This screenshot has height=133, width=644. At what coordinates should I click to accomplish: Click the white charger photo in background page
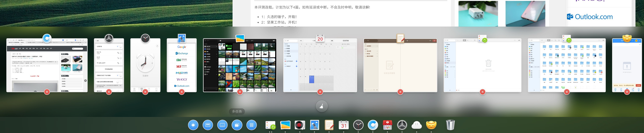[478, 14]
